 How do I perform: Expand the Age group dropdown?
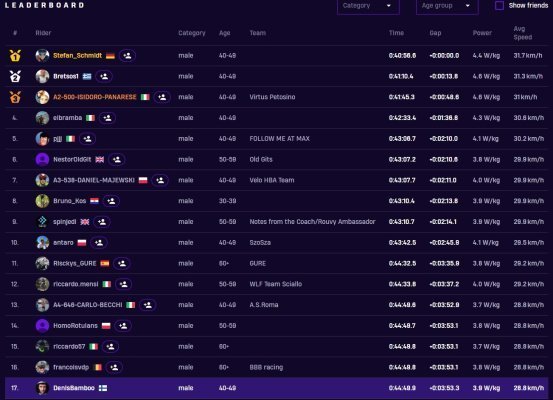pos(447,6)
